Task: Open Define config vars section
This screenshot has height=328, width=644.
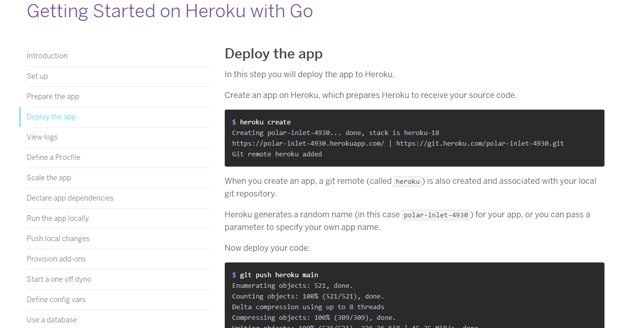Action: tap(56, 300)
